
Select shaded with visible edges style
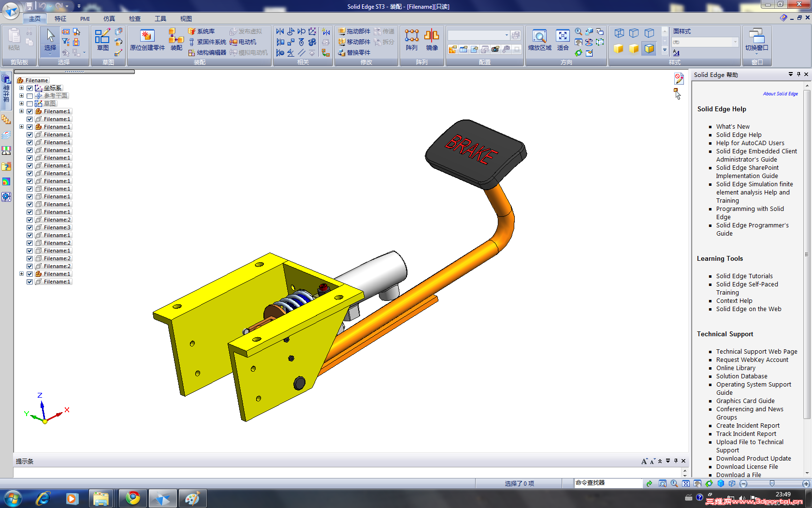pos(650,49)
